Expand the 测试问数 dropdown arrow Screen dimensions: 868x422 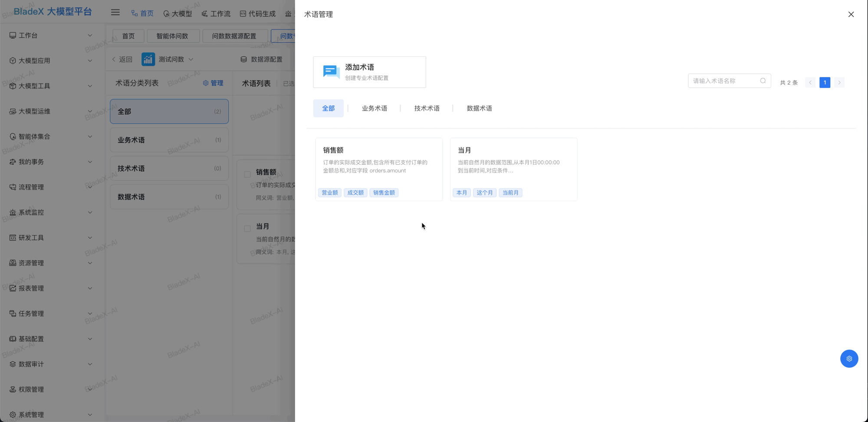(x=191, y=59)
